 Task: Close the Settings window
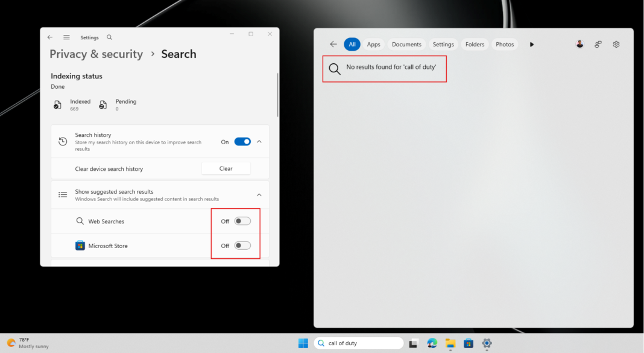[270, 34]
